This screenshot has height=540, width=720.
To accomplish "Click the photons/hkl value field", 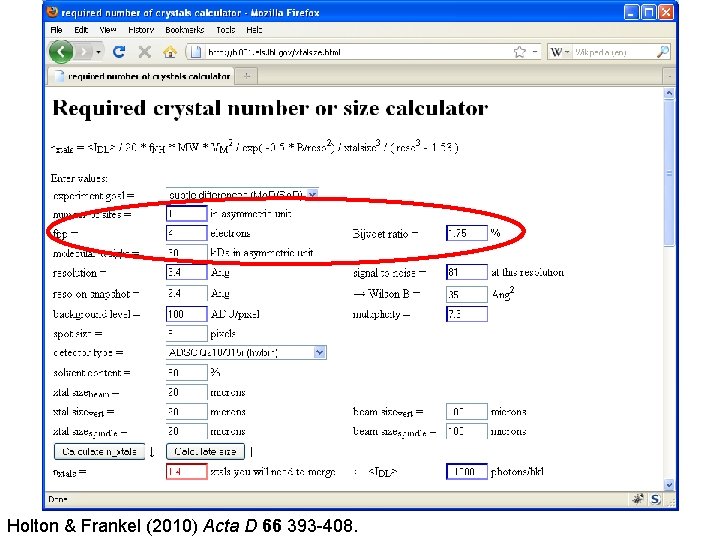I will click(467, 472).
